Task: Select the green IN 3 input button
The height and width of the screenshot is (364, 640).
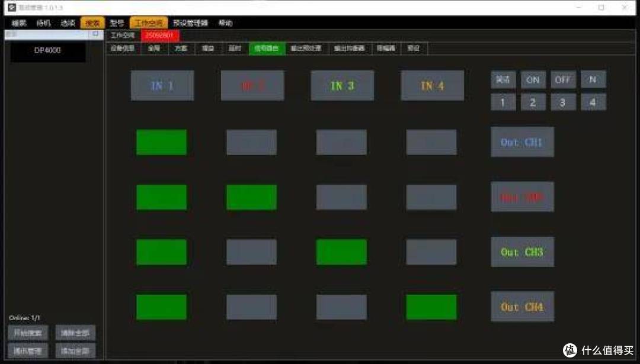Action: click(342, 86)
